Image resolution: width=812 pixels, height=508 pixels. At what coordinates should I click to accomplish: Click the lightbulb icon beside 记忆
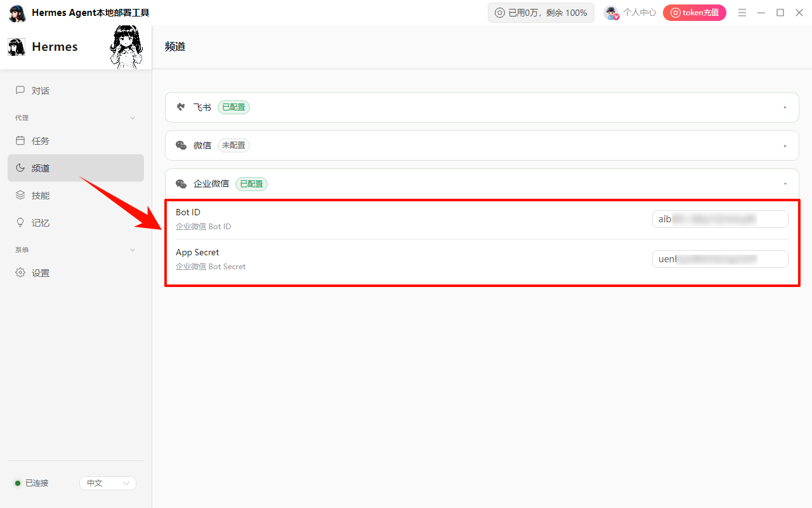20,223
